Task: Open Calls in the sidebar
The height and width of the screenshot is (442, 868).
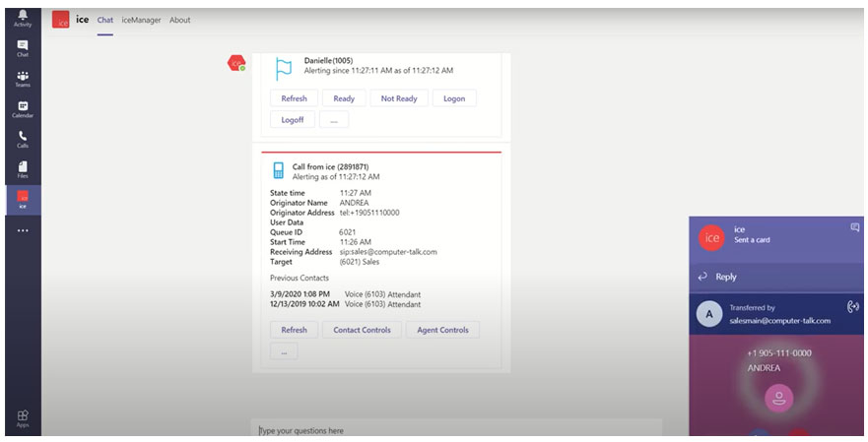Action: point(23,140)
